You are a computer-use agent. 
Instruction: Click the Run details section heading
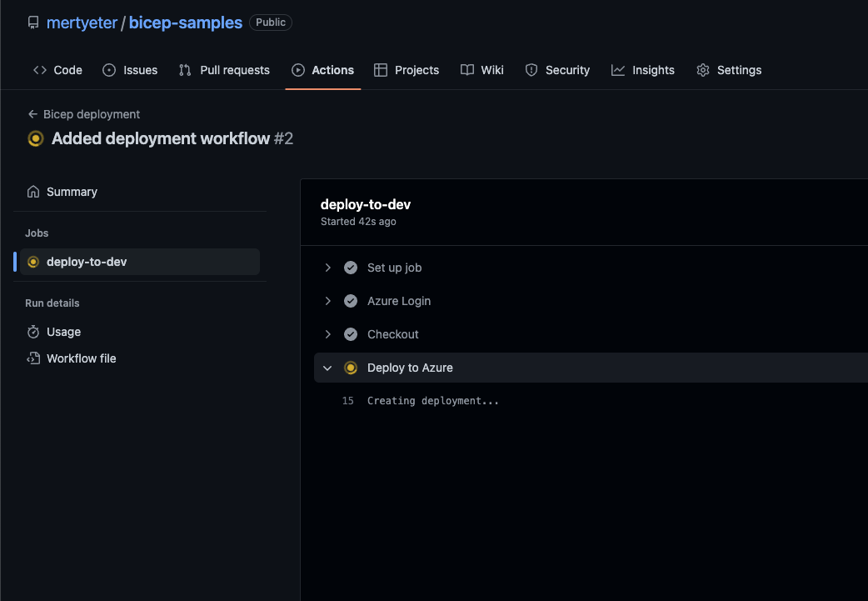click(x=52, y=303)
